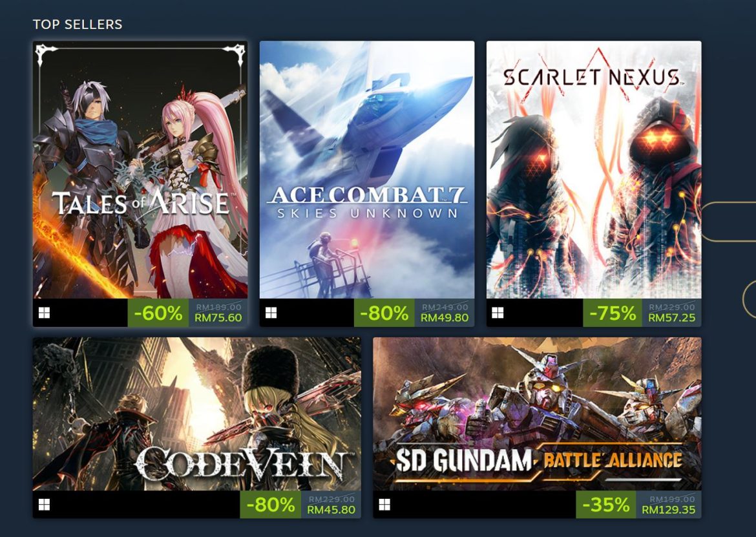Click the -75% discount badge for Scarlet Nexus
Viewport: 756px width, 537px height.
613,313
